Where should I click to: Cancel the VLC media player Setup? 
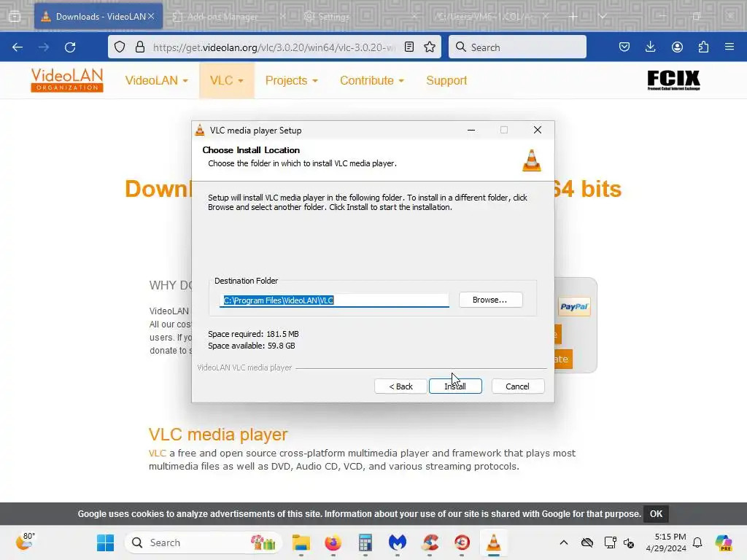click(517, 386)
